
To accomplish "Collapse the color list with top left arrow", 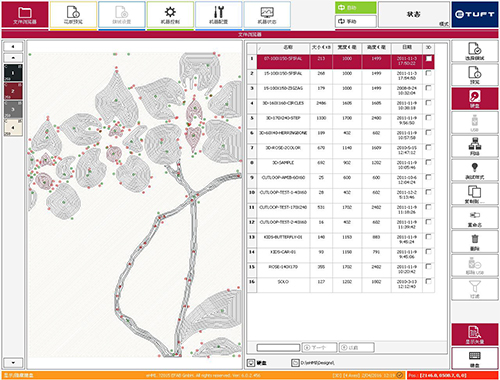I will (13, 47).
